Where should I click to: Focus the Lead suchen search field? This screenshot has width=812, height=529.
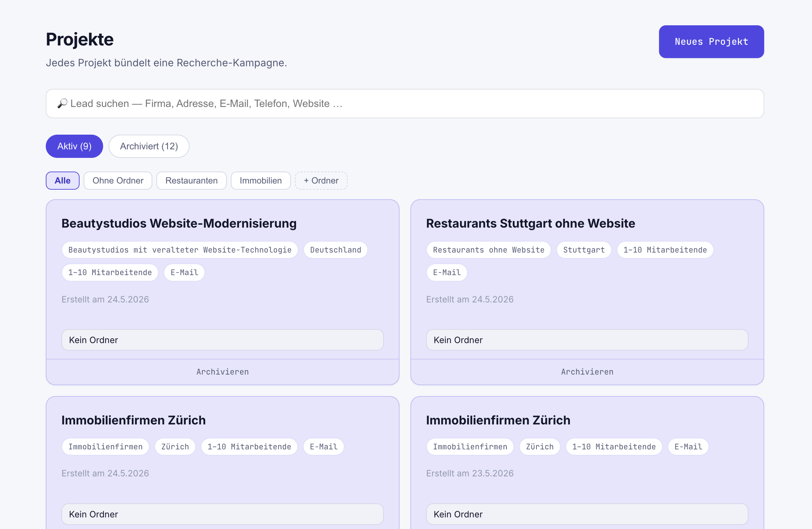coord(405,104)
